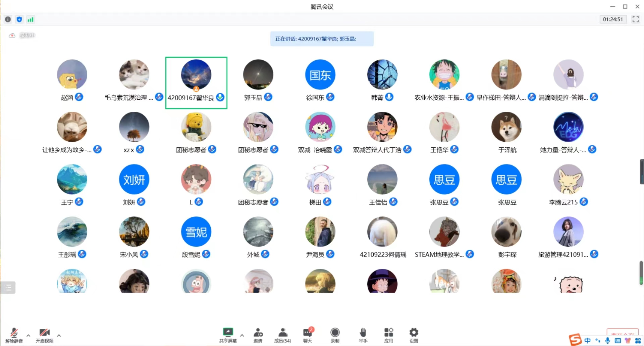
Task: Unmute microphone via 解除静音
Action: click(x=14, y=335)
